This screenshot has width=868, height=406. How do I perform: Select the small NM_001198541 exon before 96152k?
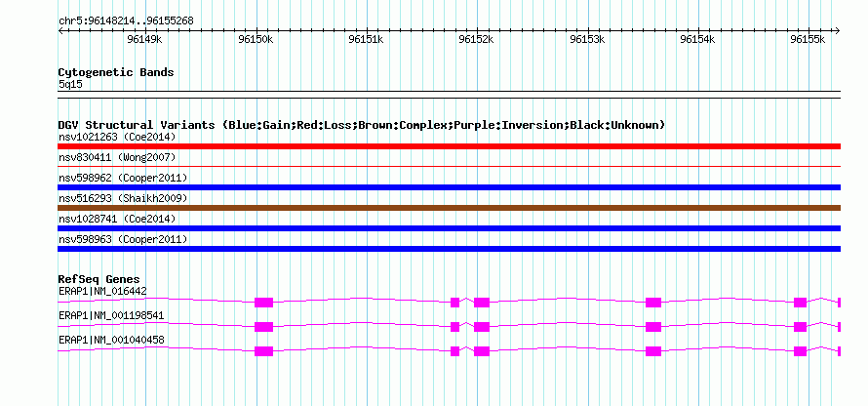coord(455,327)
